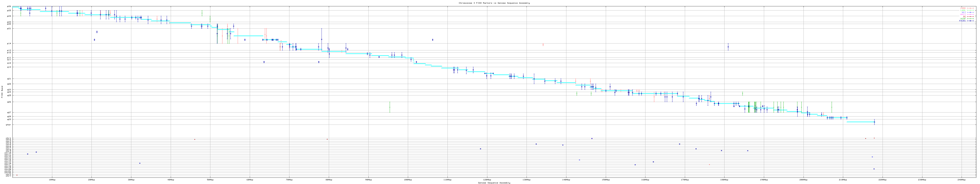Click the FHCRC legend square marker
Screen dimensions: 980x184
point(970,21)
